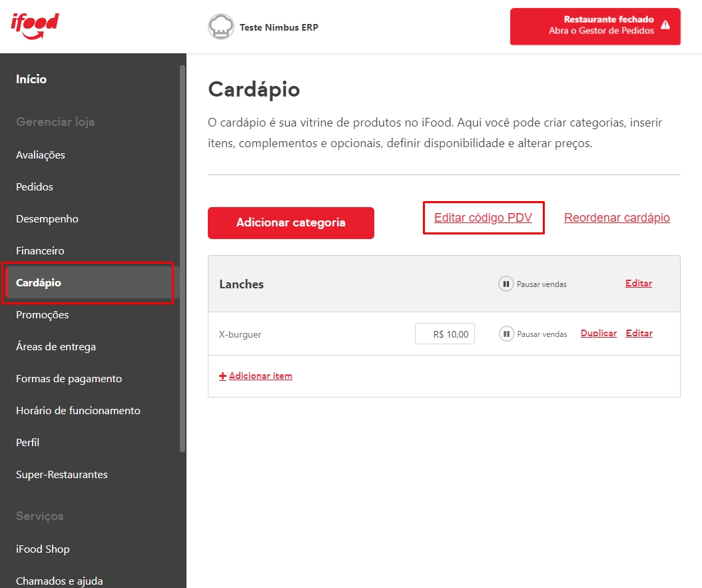Viewport: 702px width, 588px height.
Task: Click the Reordenar cardápio link
Action: (617, 218)
